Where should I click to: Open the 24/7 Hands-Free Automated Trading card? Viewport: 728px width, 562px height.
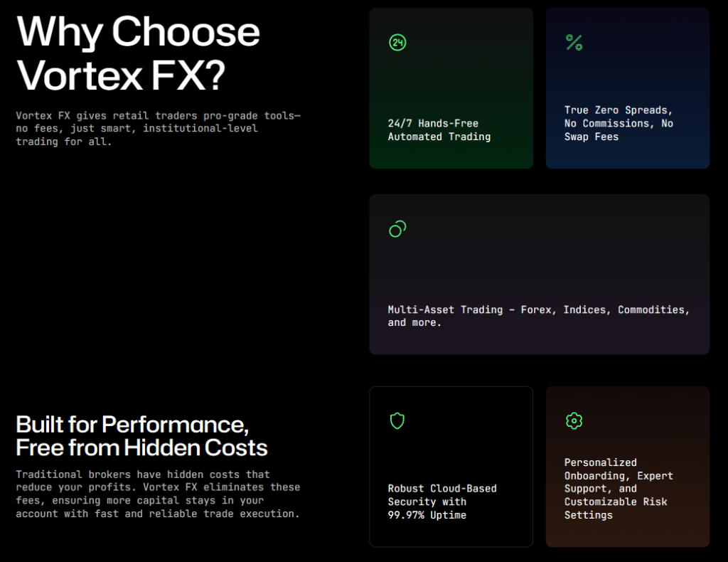pos(451,88)
